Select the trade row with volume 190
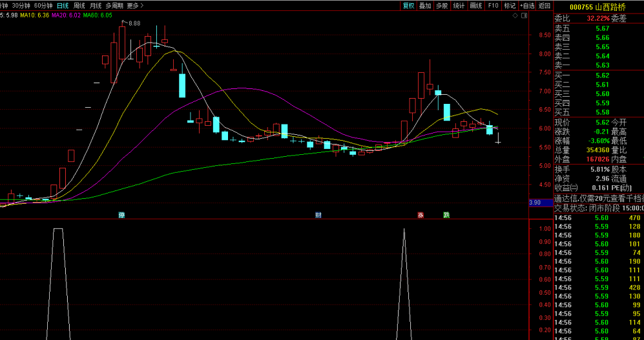 pos(599,261)
